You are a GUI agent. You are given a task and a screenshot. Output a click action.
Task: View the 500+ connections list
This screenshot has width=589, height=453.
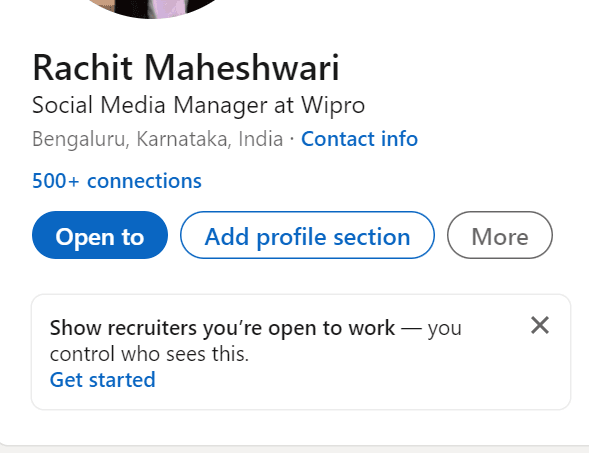(x=117, y=181)
